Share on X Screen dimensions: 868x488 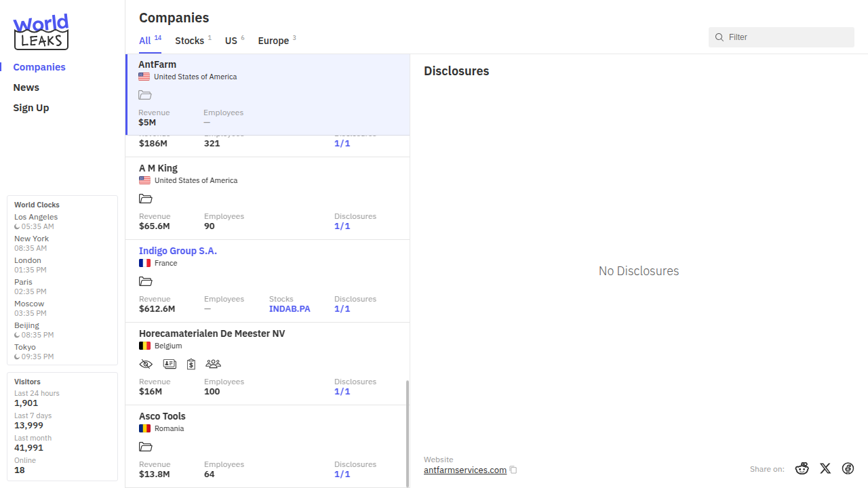825,468
